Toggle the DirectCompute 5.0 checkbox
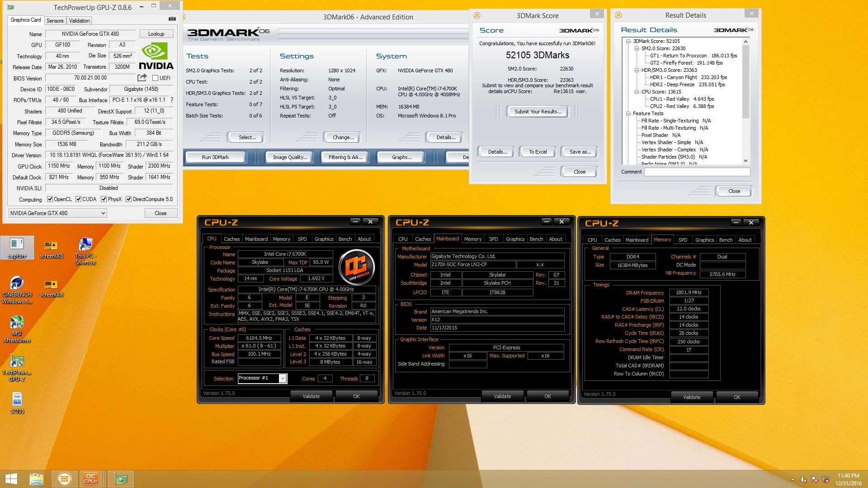This screenshot has width=868, height=488. click(129, 199)
